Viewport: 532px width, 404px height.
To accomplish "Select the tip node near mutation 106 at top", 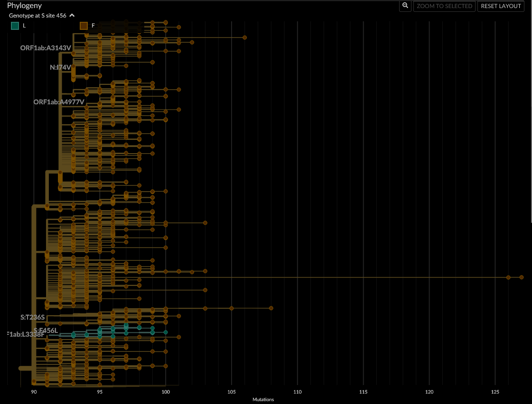I will click(245, 37).
